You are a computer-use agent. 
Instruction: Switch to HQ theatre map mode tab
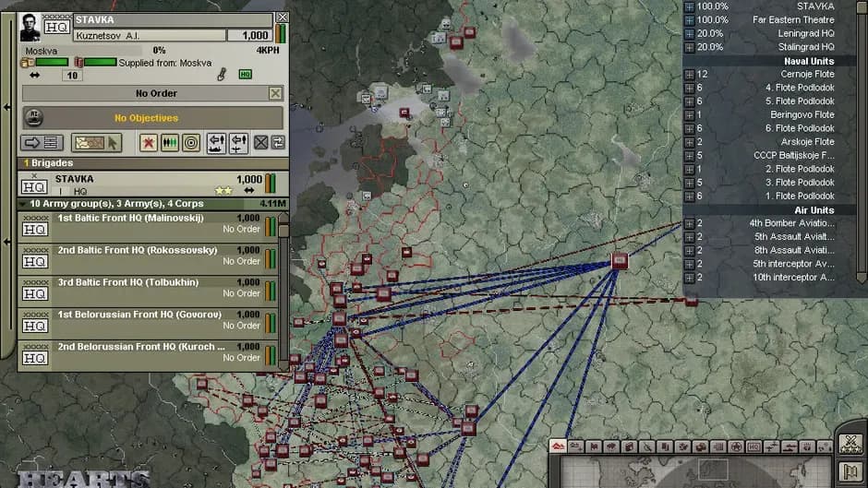coord(753,446)
